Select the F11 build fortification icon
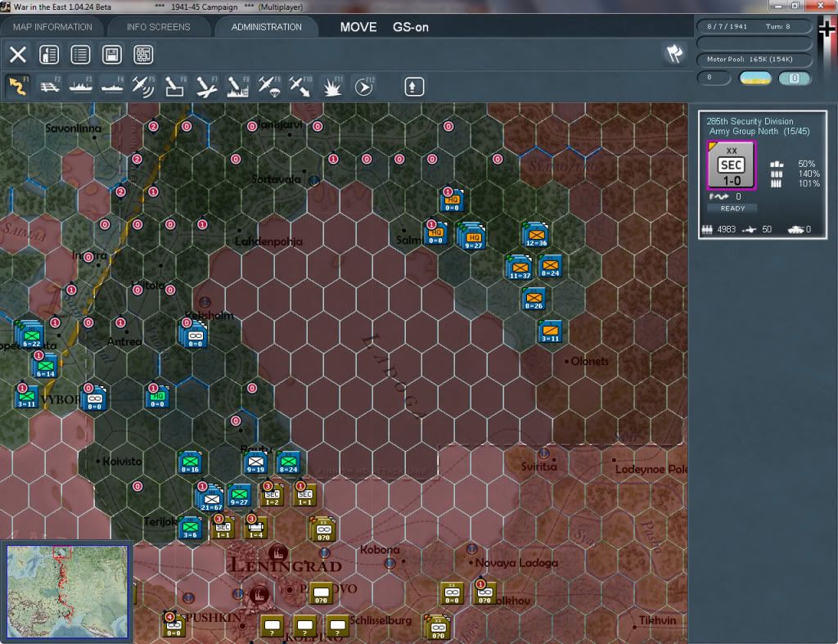 coord(332,87)
